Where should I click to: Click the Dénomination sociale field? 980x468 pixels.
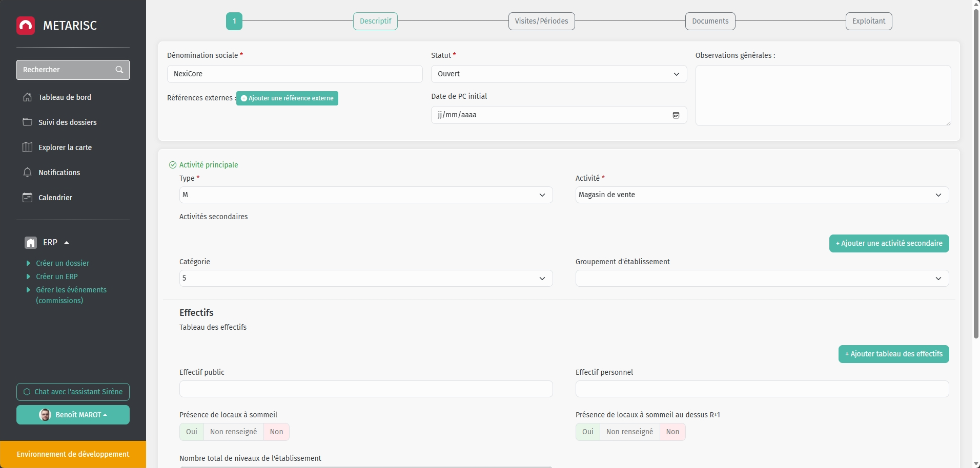pos(295,74)
